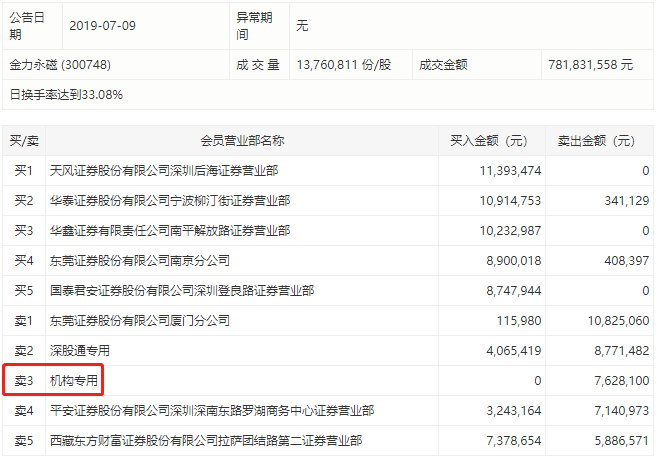Click buy amount 3,243,164
660x462 pixels.
click(514, 411)
